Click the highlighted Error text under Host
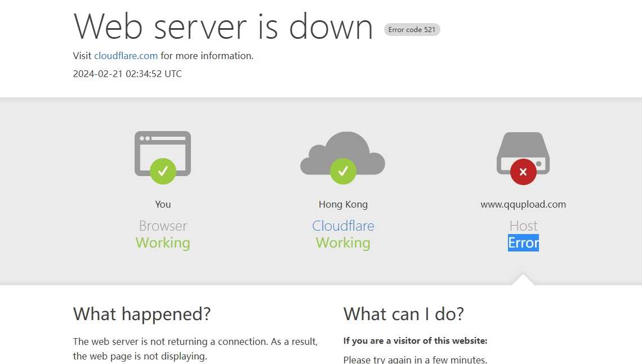Viewport: 642px width, 364px height. pos(523,242)
